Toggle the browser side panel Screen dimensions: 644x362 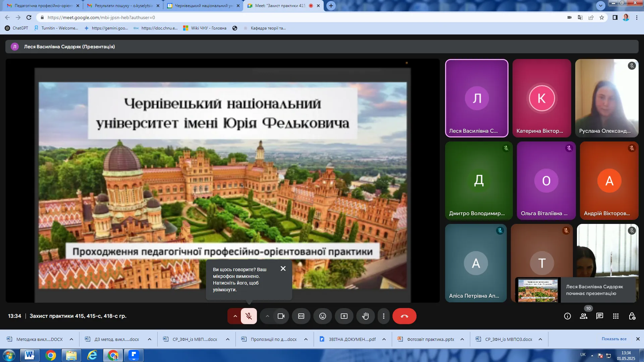(615, 17)
